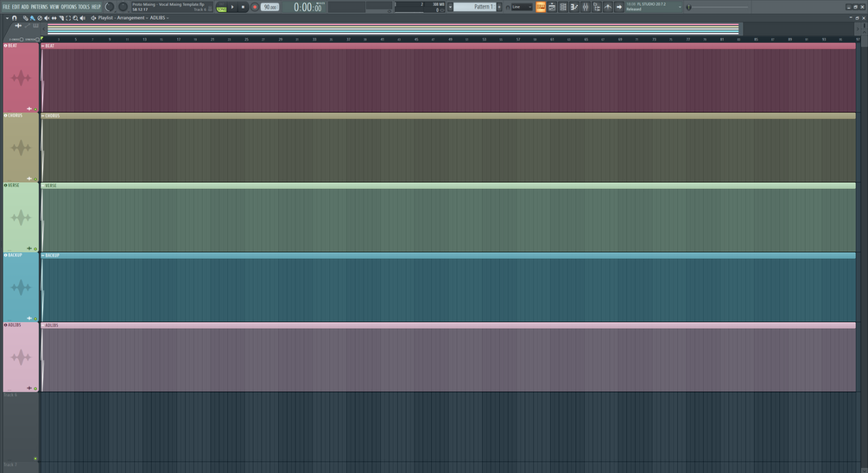The height and width of the screenshot is (473, 868).
Task: Click the 0:00:00 time display
Action: [307, 7]
